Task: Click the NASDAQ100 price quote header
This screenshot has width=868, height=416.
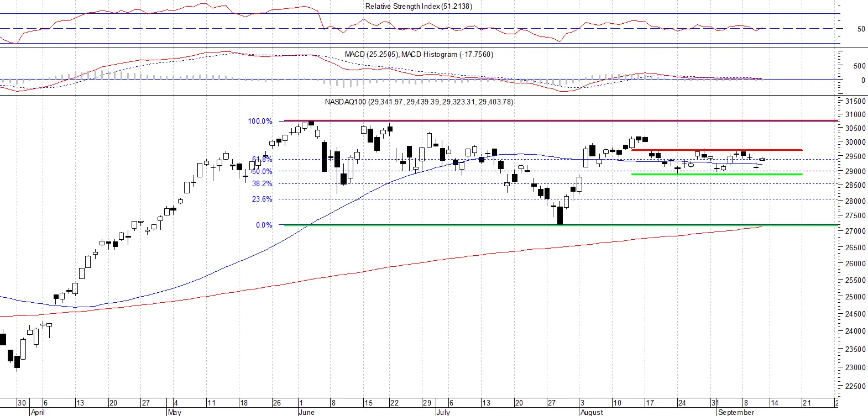Action: (x=419, y=102)
